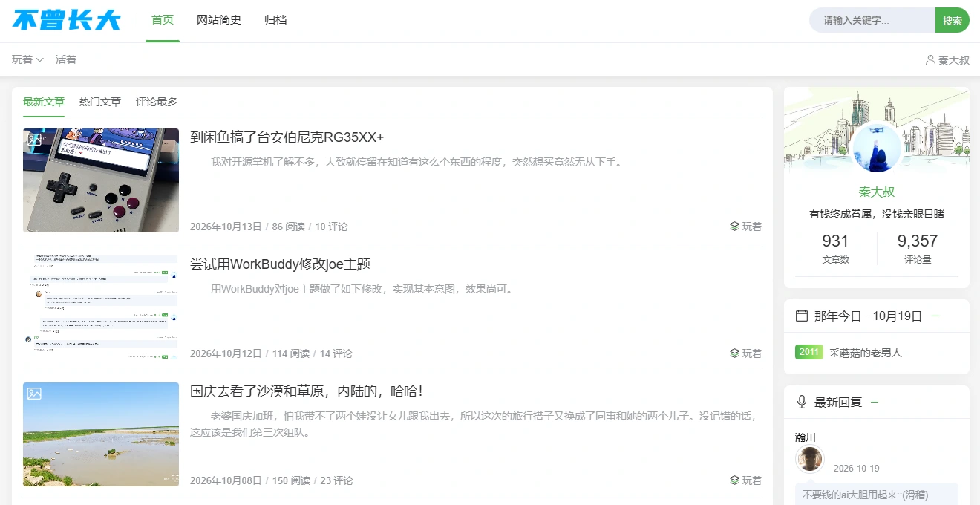The height and width of the screenshot is (505, 980).
Task: Switch to the 热门文章 tab
Action: (100, 102)
